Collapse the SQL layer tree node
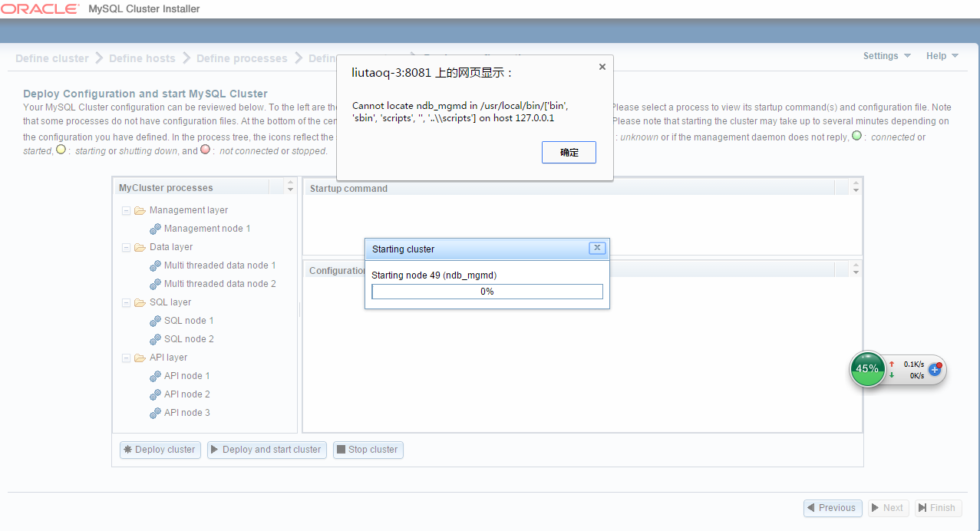The width and height of the screenshot is (980, 531). click(126, 302)
